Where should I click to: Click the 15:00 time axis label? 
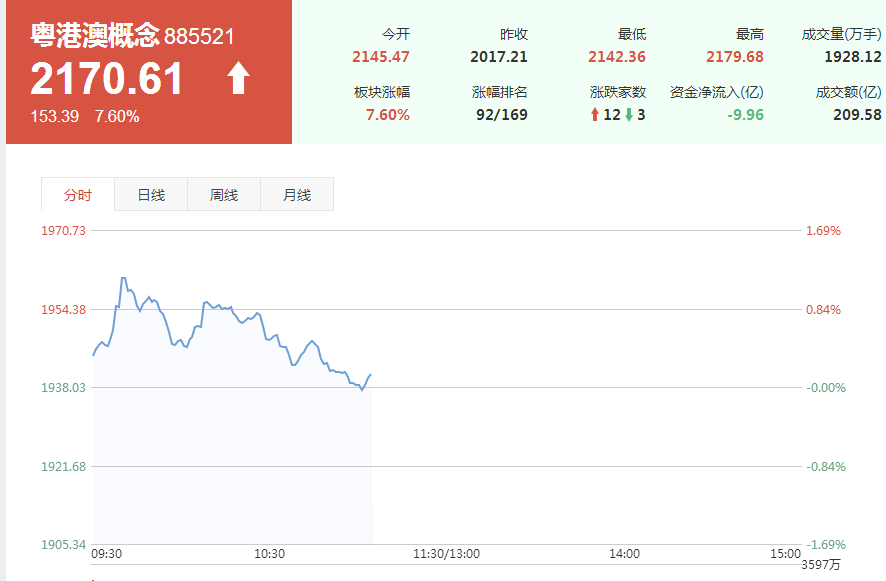785,554
